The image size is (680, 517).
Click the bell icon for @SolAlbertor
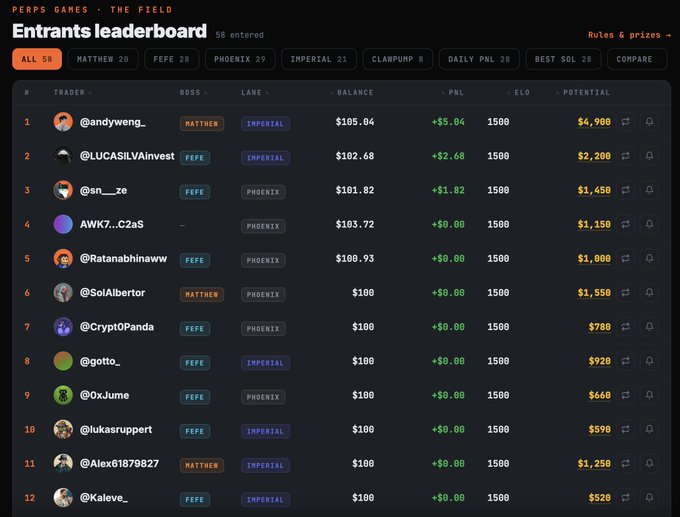click(649, 293)
